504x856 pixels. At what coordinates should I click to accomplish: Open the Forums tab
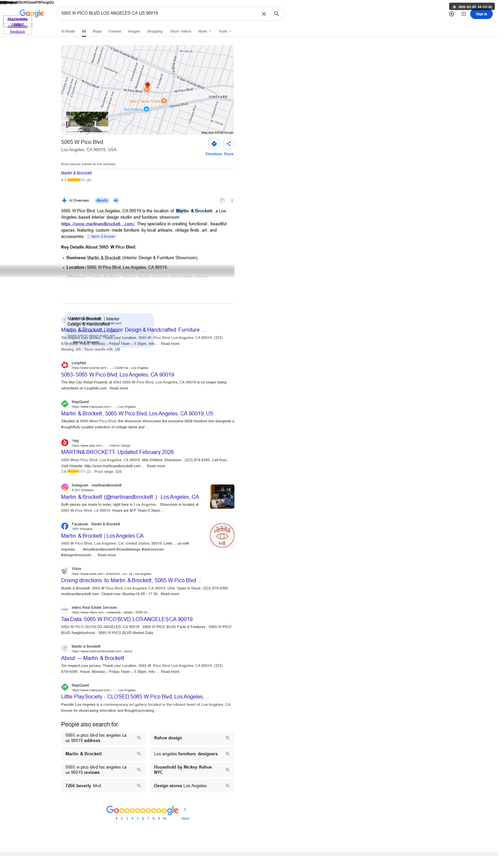point(116,32)
